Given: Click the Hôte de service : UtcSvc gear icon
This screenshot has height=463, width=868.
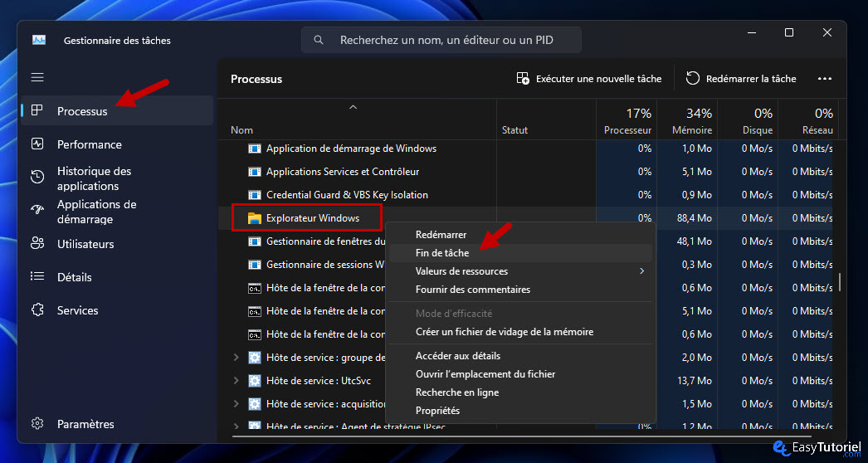Looking at the screenshot, I should tap(254, 381).
